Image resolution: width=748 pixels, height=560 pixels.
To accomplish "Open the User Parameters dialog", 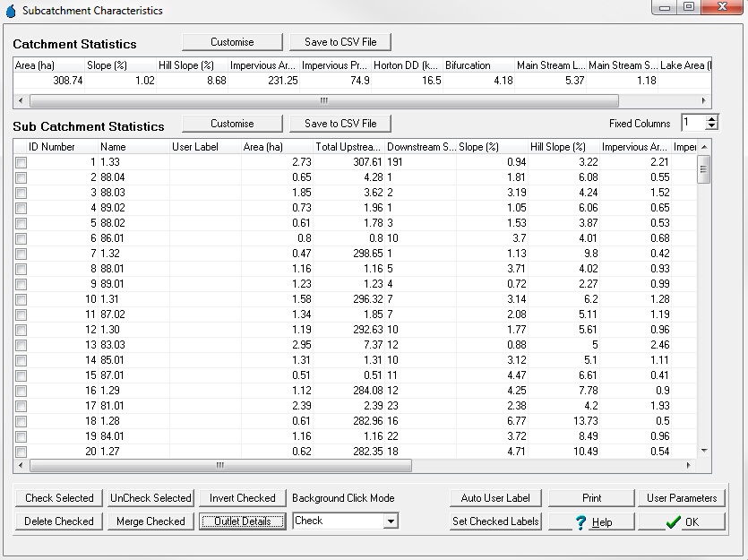I will point(681,498).
